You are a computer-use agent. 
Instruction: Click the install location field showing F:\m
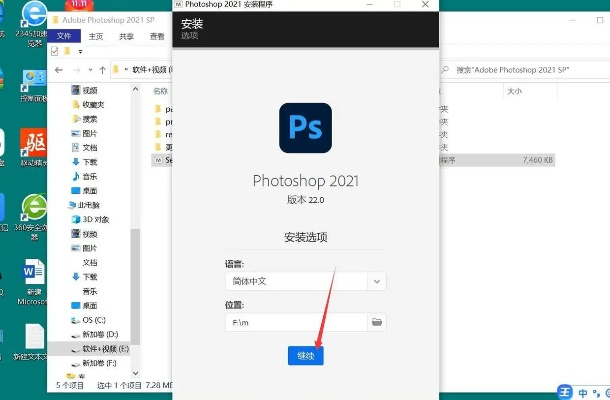pyautogui.click(x=296, y=322)
